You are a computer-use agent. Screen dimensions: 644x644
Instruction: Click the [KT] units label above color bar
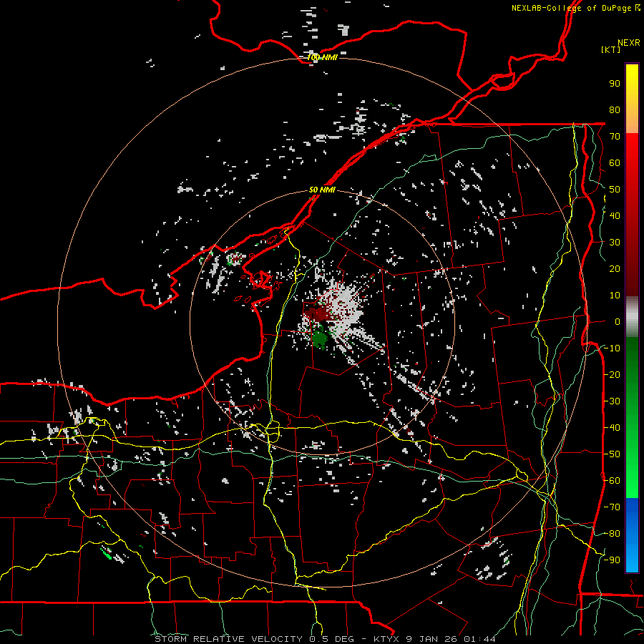point(610,49)
